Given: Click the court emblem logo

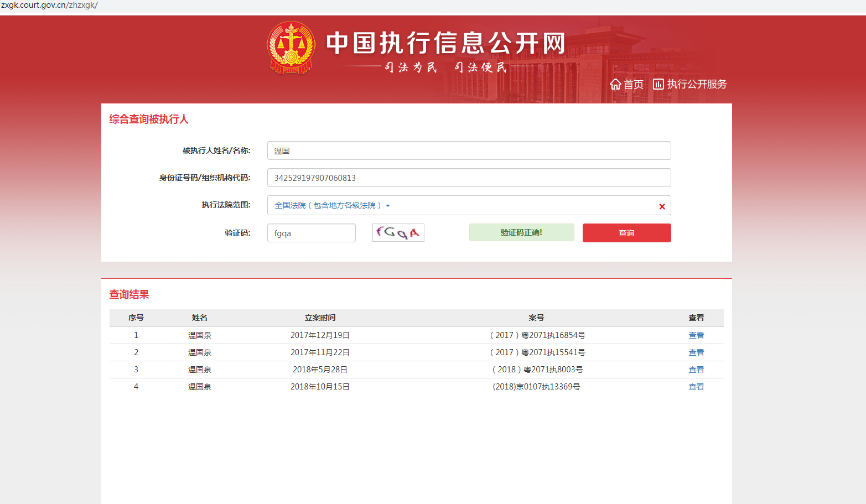Looking at the screenshot, I should [291, 48].
